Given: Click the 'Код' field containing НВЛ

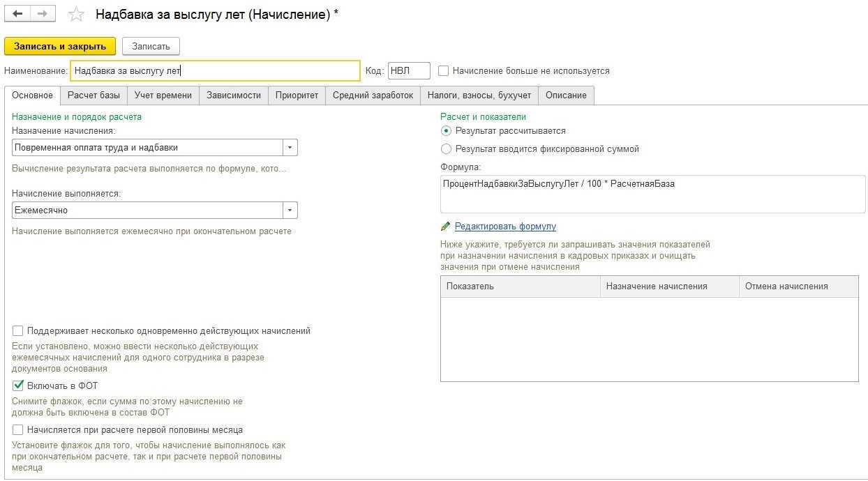Looking at the screenshot, I should tap(408, 71).
